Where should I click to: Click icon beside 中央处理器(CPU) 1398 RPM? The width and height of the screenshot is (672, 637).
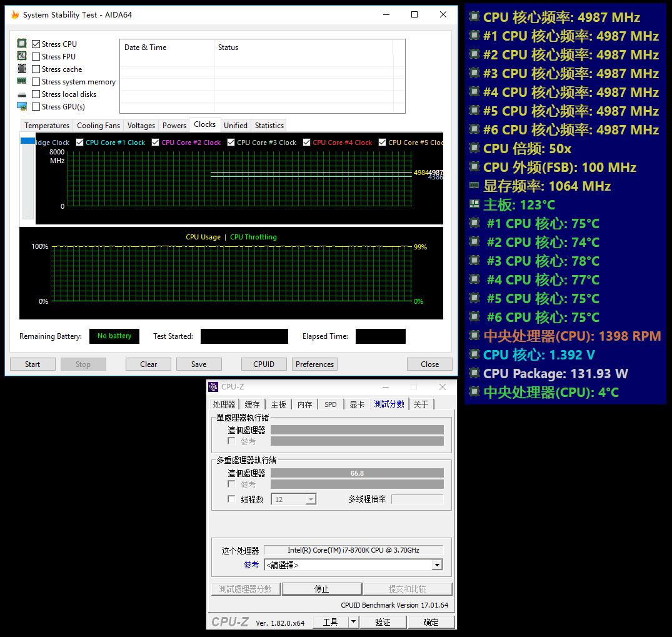pos(474,335)
